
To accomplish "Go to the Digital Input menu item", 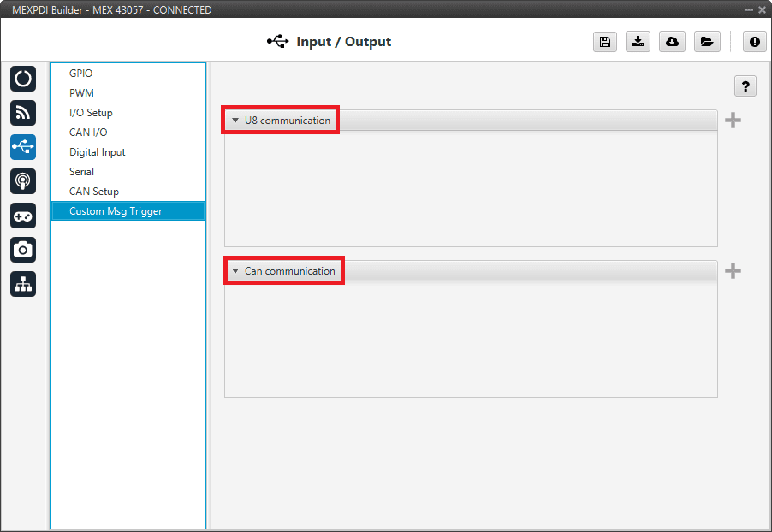I will tap(128, 152).
